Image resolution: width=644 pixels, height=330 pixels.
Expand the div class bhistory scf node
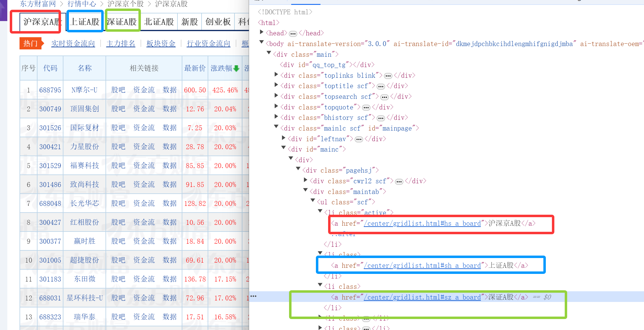point(276,117)
